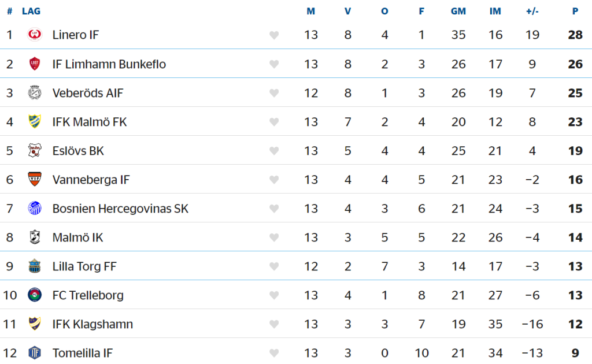Click the FC Trelleborg round crest
Viewport: 592px width, 364px height.
coord(35,295)
